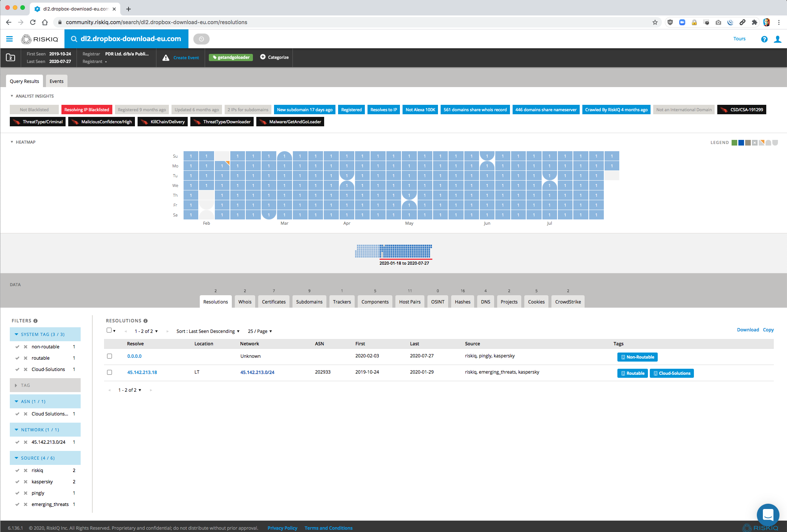
Task: Include the riskiq source filter checkmark
Action: [x=17, y=471]
